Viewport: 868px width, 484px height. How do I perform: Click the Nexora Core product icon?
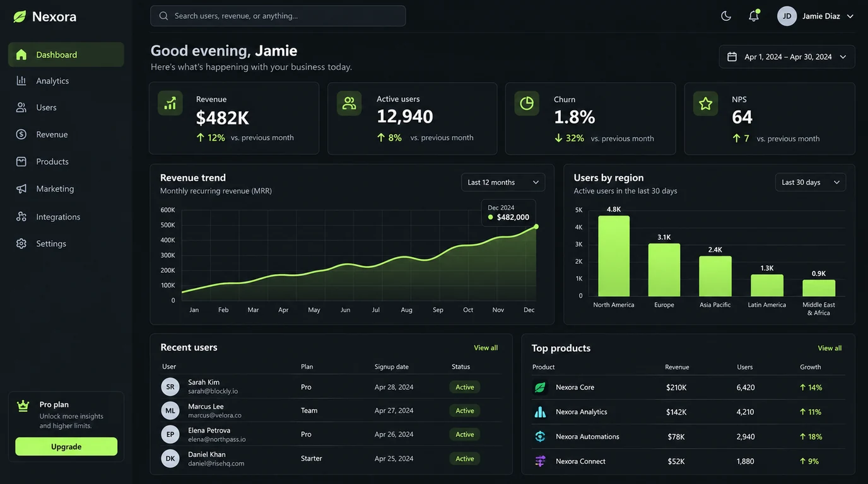540,388
